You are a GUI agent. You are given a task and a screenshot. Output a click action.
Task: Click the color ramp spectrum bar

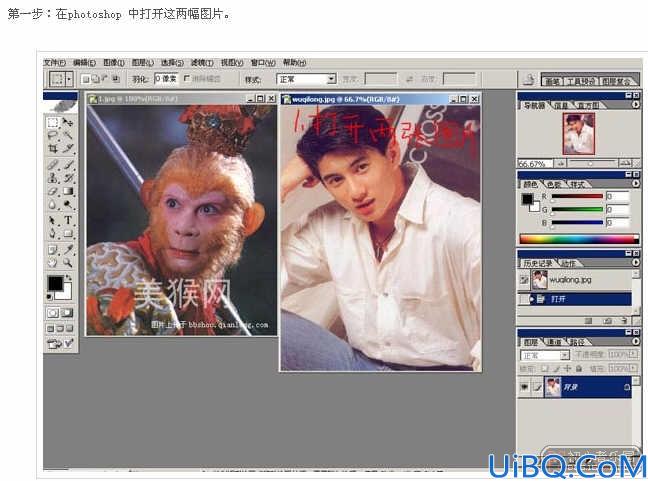[579, 239]
